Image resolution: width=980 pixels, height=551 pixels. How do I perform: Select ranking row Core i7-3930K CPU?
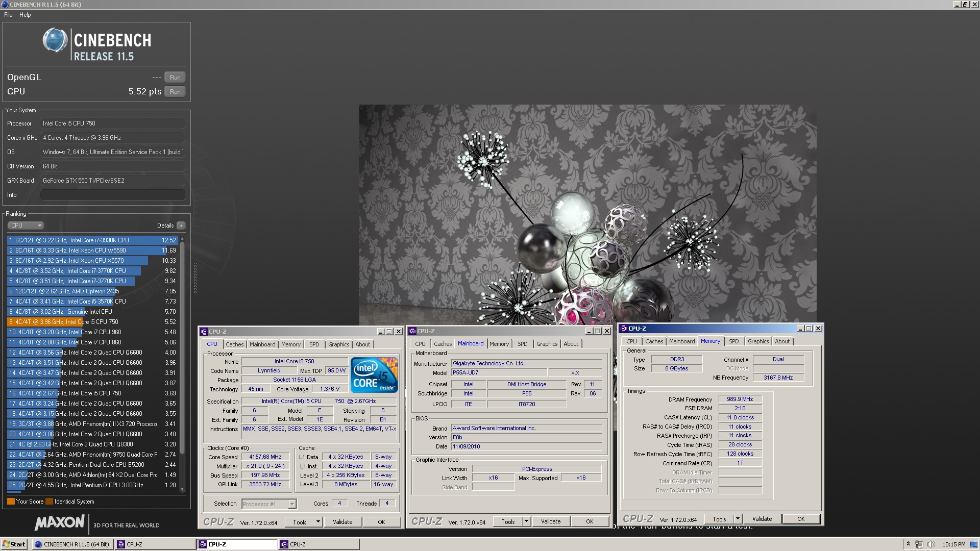92,240
